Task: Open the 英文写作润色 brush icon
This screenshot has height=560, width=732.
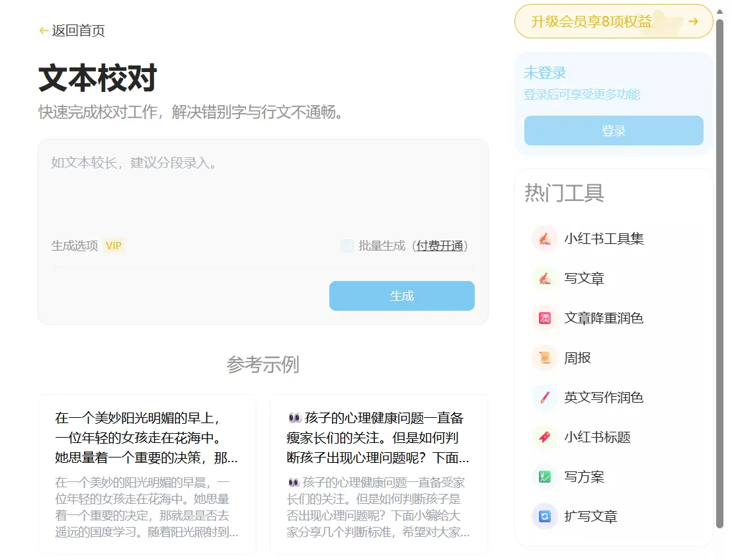Action: point(544,397)
